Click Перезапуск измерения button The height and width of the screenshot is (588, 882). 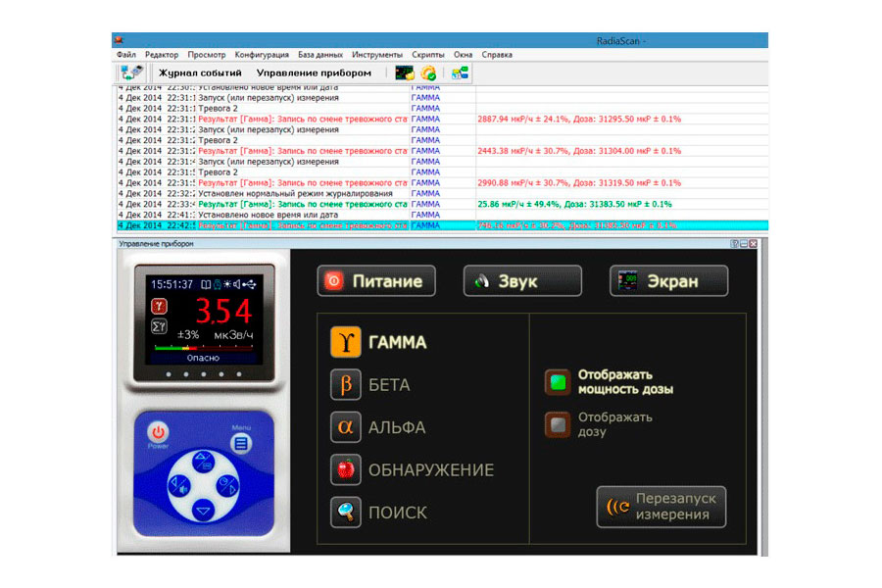coord(661,507)
